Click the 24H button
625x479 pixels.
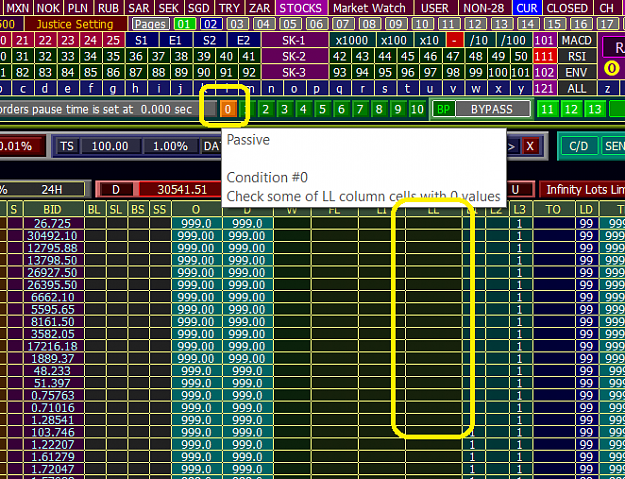[x=52, y=189]
